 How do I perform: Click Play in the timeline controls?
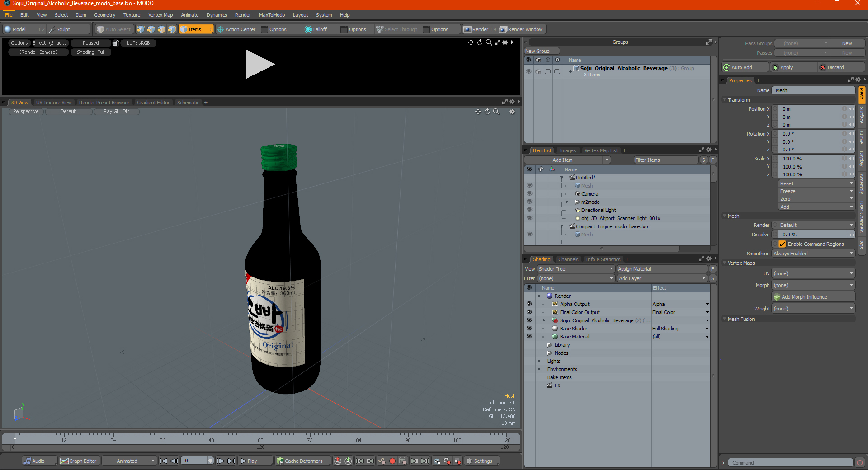tap(255, 461)
